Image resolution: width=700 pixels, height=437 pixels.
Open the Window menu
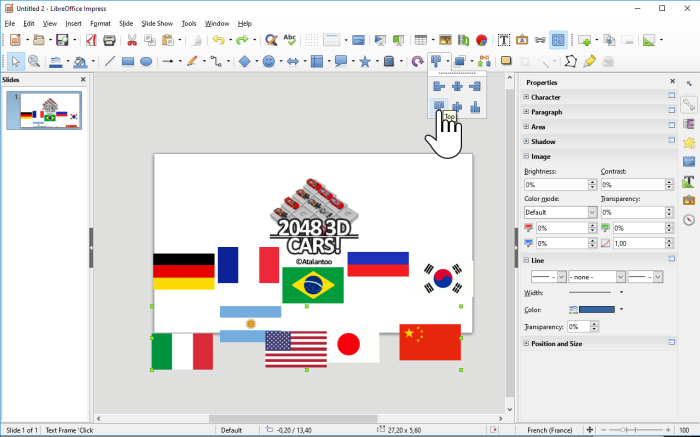[x=217, y=23]
